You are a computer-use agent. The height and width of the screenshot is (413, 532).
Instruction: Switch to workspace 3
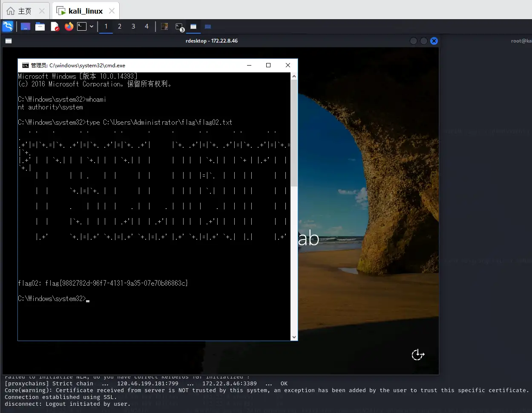pyautogui.click(x=133, y=26)
